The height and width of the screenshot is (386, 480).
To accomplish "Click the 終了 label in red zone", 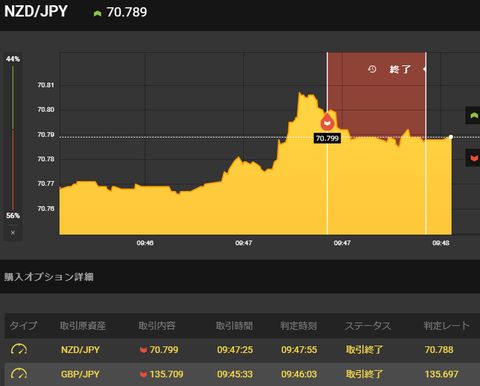I will (400, 69).
